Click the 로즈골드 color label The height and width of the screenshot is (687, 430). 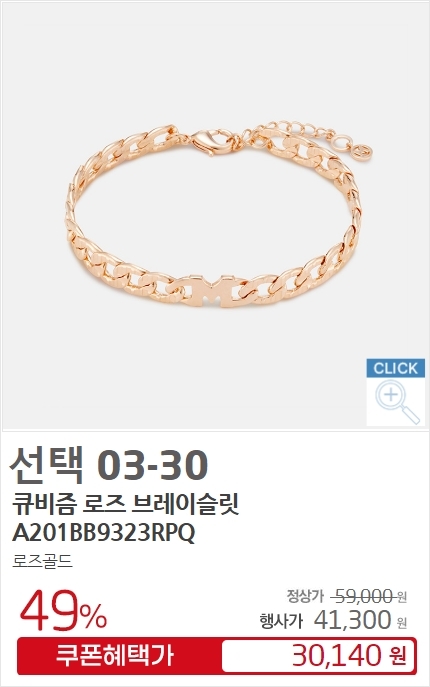point(42,561)
